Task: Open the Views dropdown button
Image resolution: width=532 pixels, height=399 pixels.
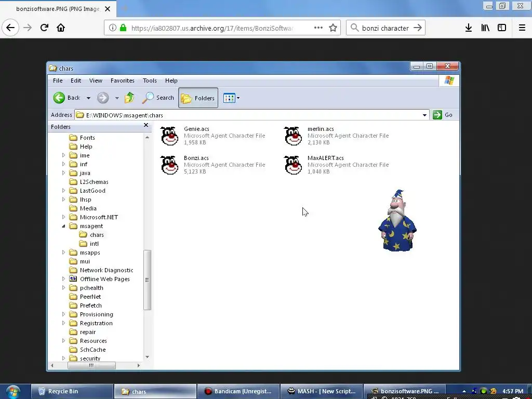Action: 231,98
